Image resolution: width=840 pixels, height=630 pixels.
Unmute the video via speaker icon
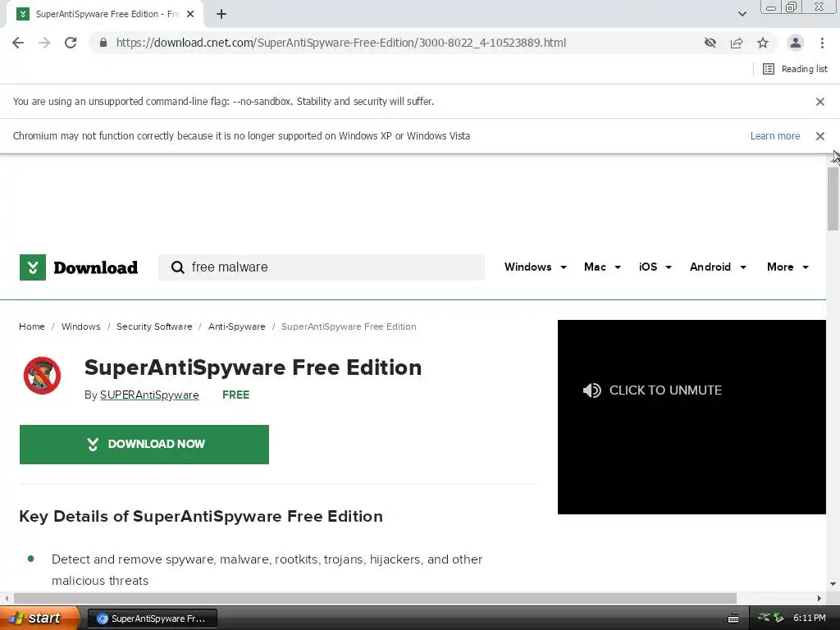592,390
